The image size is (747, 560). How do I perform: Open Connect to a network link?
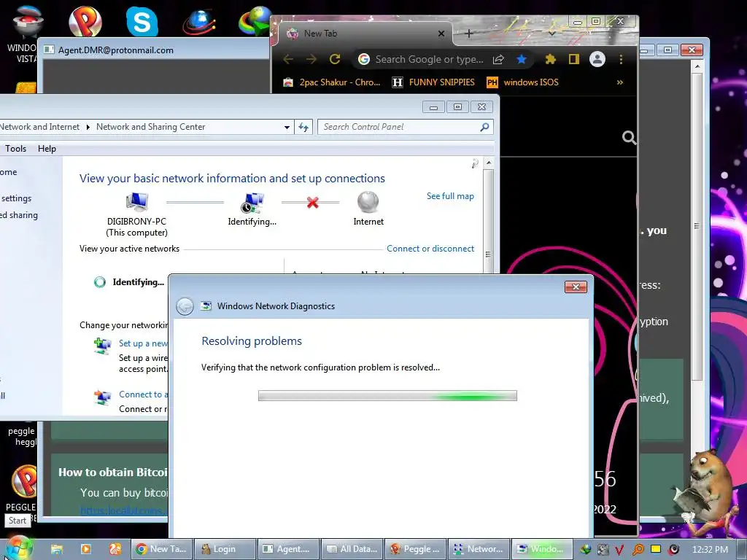click(x=143, y=394)
